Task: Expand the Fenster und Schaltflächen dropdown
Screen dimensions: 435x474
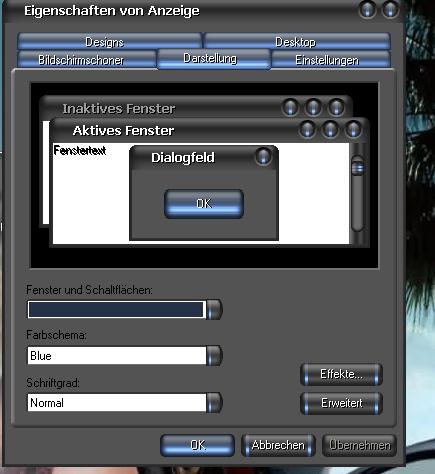Action: click(x=214, y=310)
